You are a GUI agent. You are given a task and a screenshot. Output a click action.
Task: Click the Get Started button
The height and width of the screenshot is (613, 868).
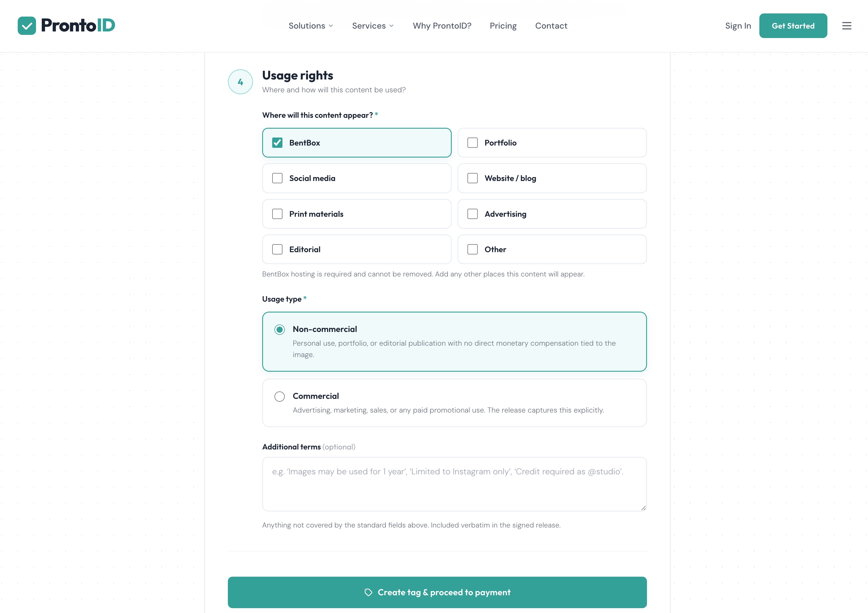[x=793, y=26]
